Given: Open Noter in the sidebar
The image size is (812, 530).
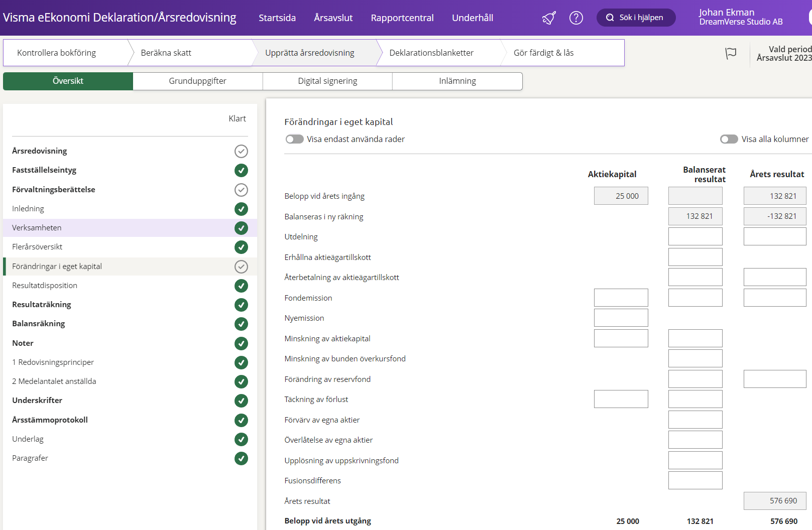Looking at the screenshot, I should point(23,343).
